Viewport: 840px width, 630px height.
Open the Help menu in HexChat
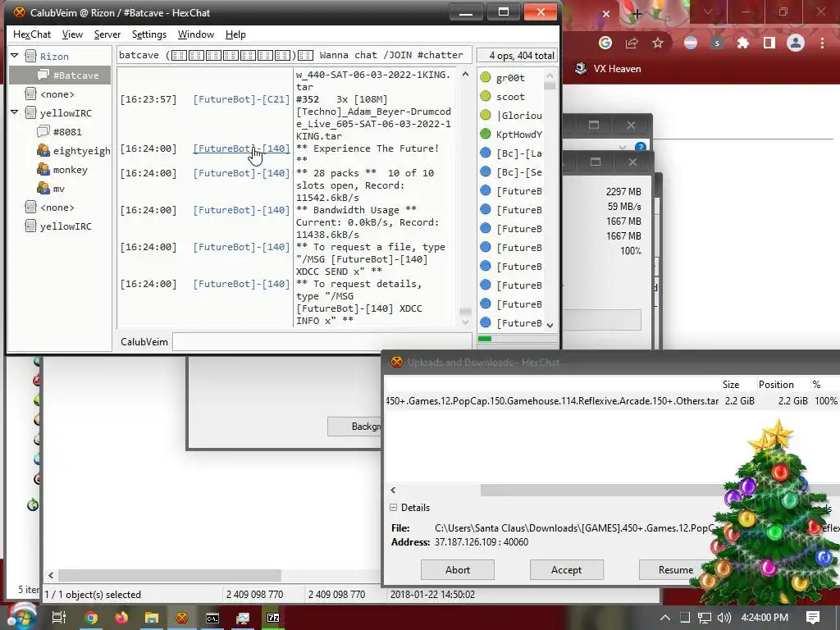click(x=235, y=34)
